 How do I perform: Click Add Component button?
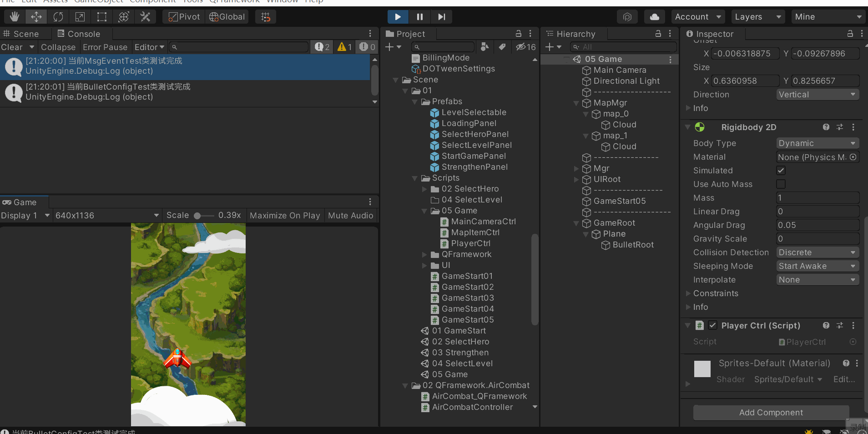771,413
